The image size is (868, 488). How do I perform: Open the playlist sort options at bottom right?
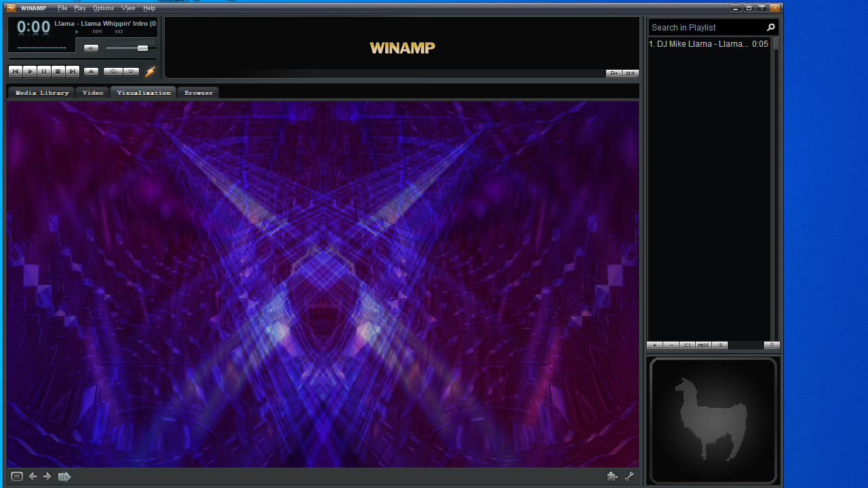pyautogui.click(x=772, y=345)
